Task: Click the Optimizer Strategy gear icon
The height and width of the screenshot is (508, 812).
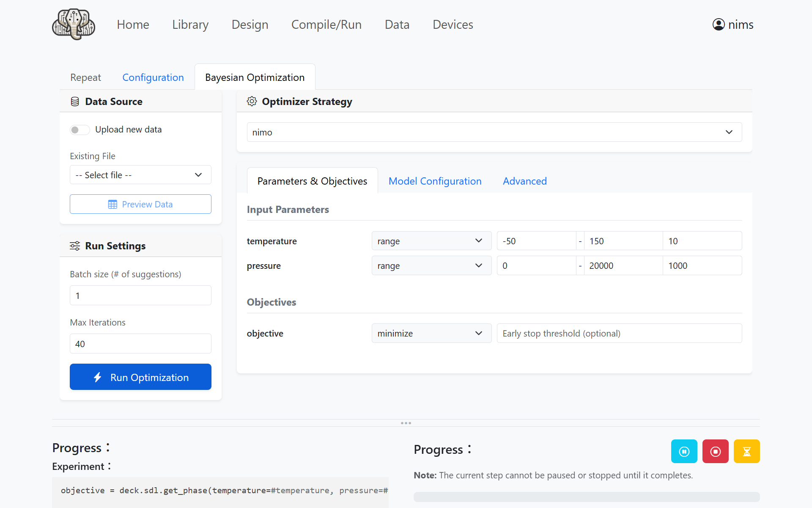Action: click(252, 102)
